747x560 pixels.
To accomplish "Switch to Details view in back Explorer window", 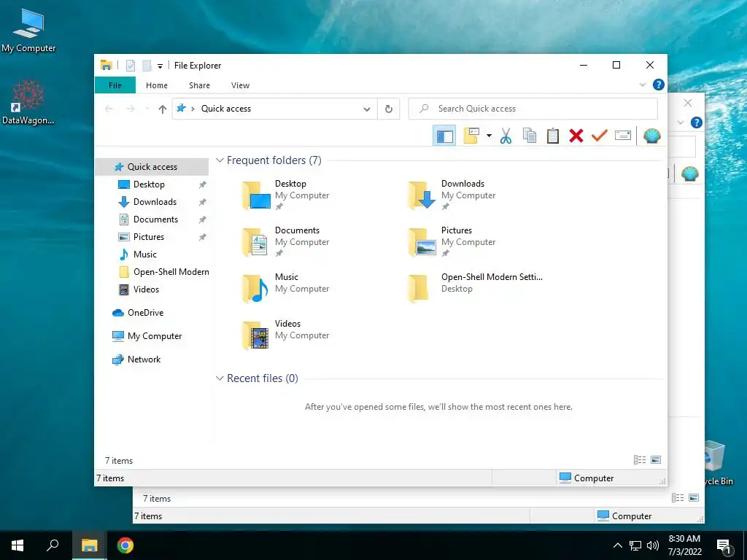I will 678,498.
